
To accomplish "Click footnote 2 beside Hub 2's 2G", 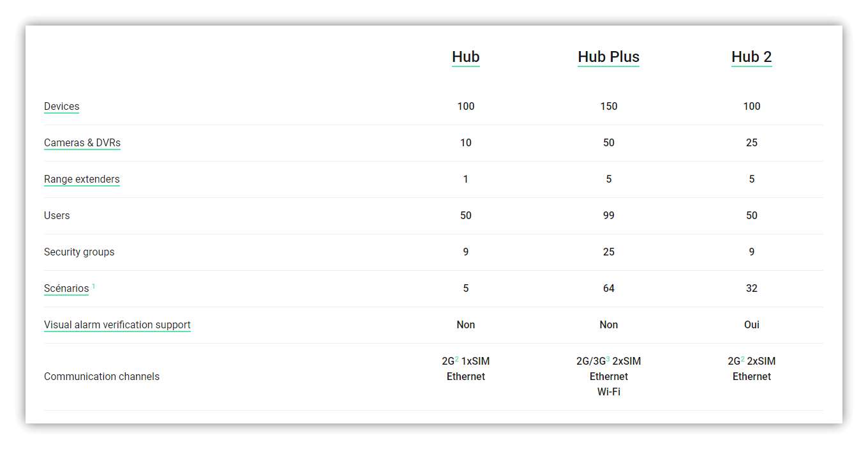I will coord(743,359).
